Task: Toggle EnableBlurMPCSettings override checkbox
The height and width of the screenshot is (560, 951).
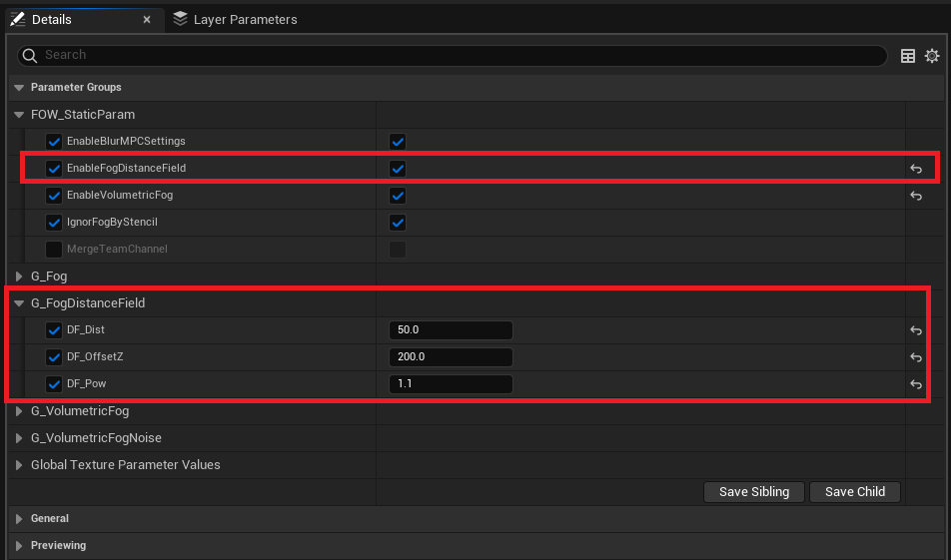Action: coord(54,142)
